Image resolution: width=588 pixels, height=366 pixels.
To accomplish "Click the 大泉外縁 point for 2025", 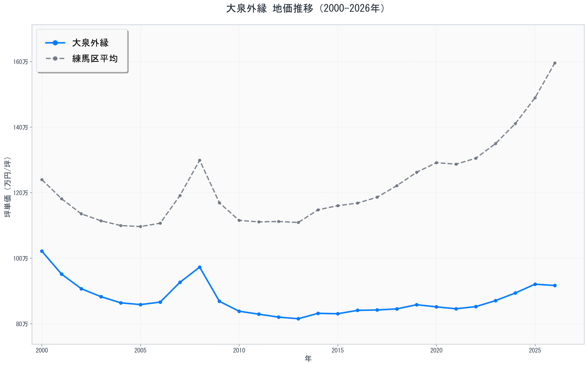I will point(535,284).
